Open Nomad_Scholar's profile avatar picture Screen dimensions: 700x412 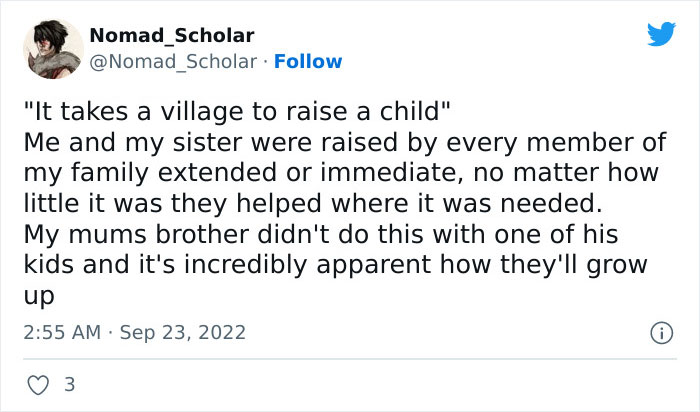point(50,46)
